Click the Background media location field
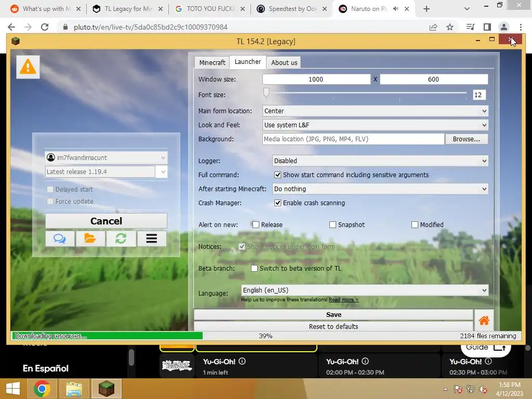Image resolution: width=532 pixels, height=399 pixels. [353, 139]
